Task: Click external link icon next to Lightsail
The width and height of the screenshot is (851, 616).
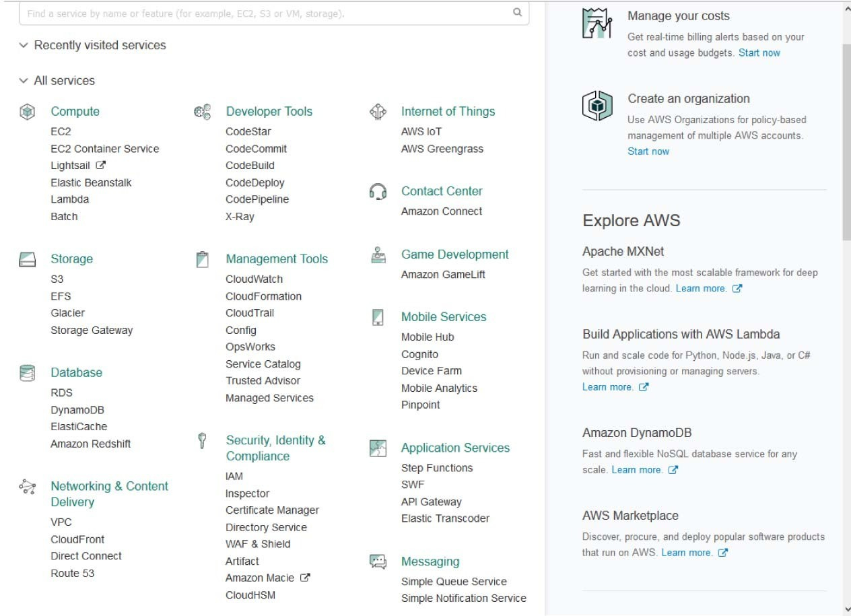Action: [101, 165]
